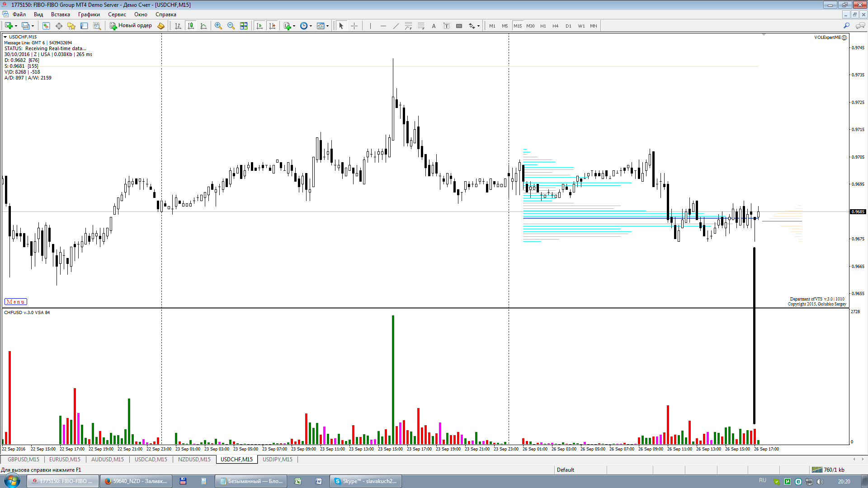Image resolution: width=868 pixels, height=488 pixels.
Task: Switch to the EURUSD,M15 chart tab
Action: 65,459
